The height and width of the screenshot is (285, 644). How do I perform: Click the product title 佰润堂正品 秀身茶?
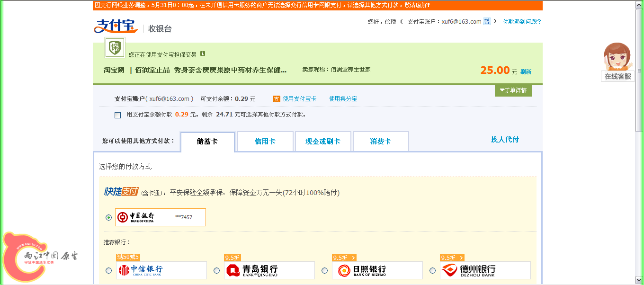[x=211, y=70]
